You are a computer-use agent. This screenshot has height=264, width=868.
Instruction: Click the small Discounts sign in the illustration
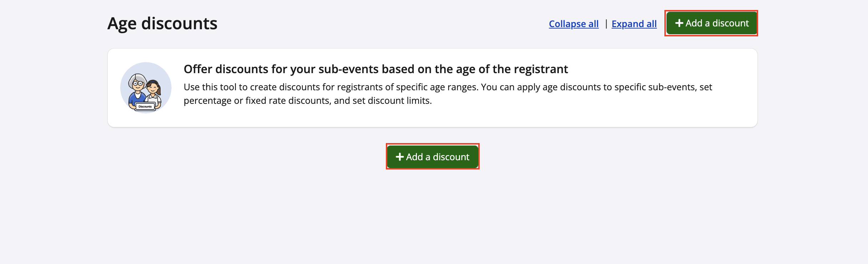click(145, 106)
